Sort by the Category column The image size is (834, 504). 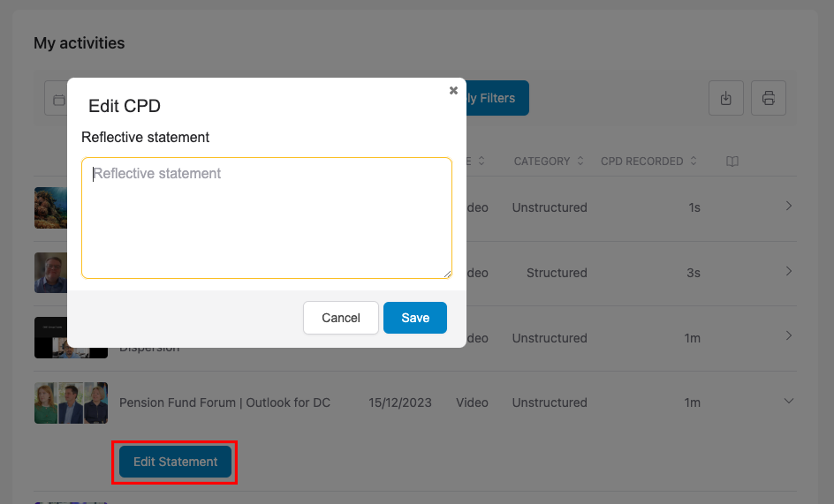(x=549, y=162)
